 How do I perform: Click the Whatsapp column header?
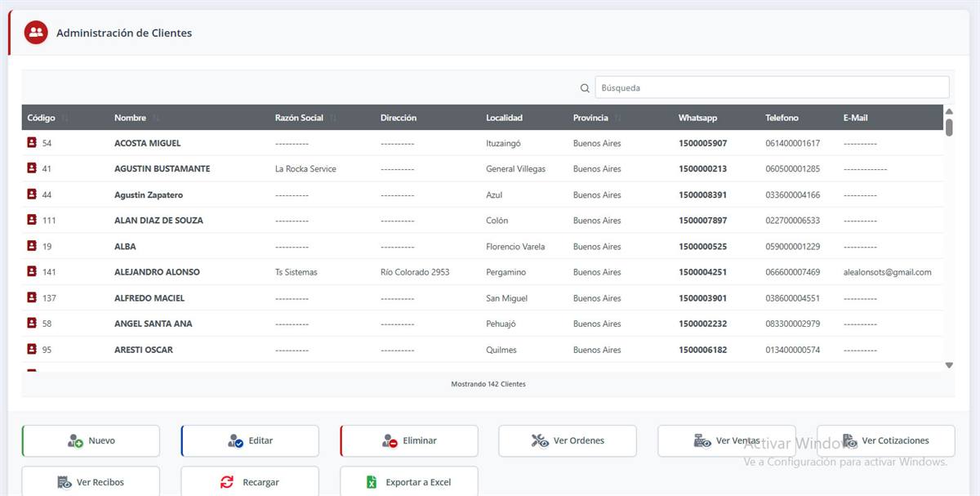[697, 118]
